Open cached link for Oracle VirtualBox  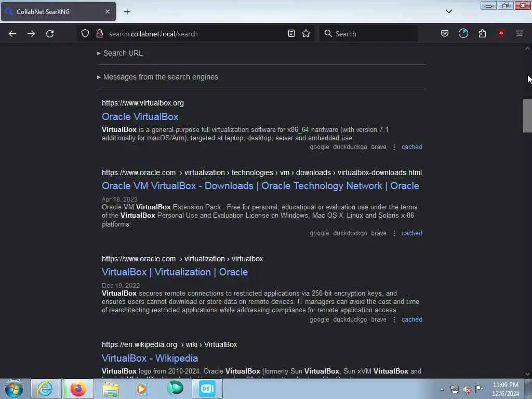(x=412, y=147)
